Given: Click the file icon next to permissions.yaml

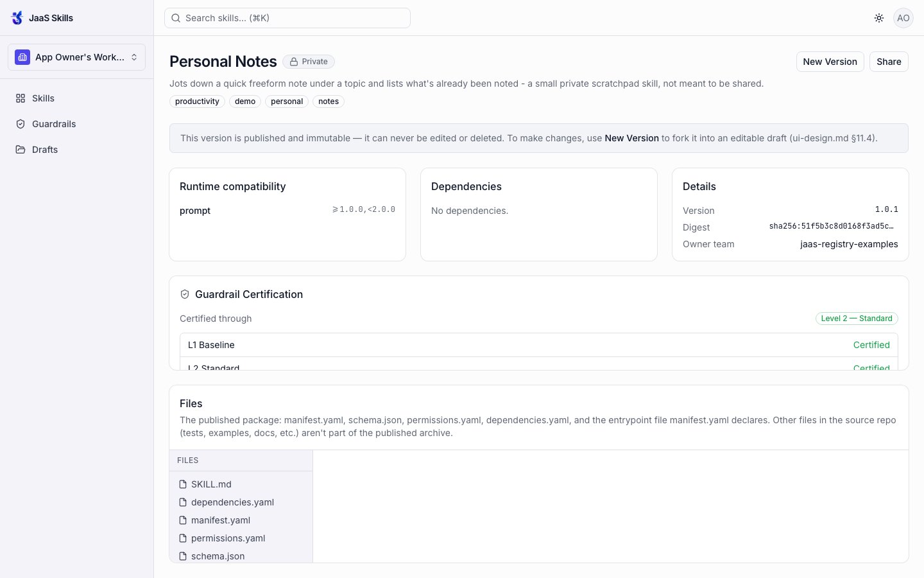Looking at the screenshot, I should point(183,538).
